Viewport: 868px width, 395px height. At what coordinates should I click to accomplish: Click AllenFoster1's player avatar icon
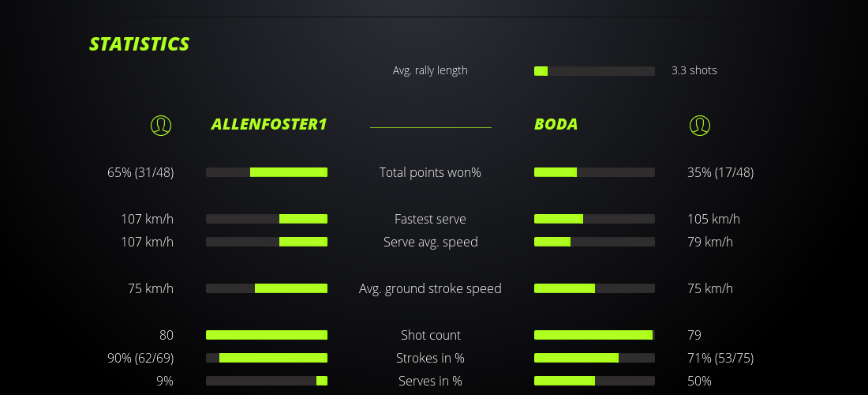(161, 125)
